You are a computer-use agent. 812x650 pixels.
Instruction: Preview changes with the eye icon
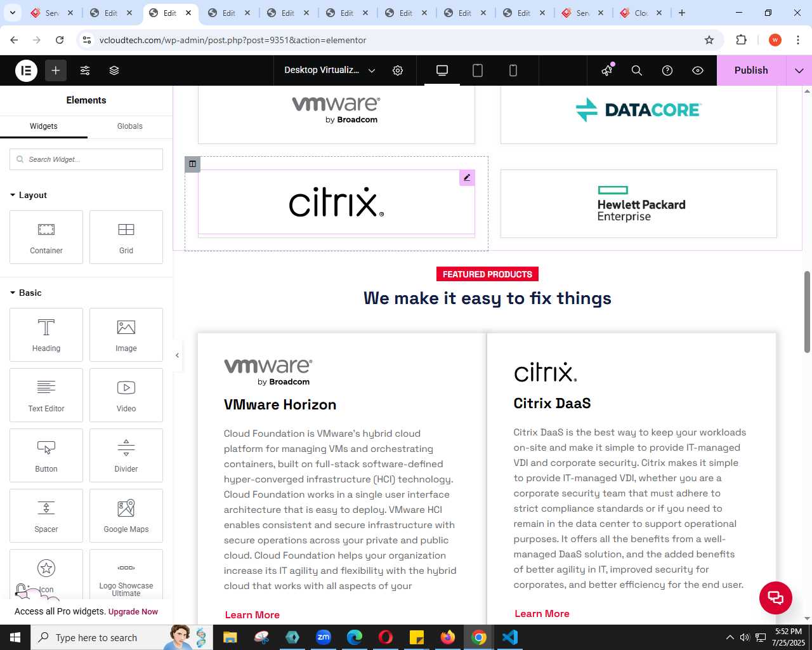pyautogui.click(x=698, y=70)
